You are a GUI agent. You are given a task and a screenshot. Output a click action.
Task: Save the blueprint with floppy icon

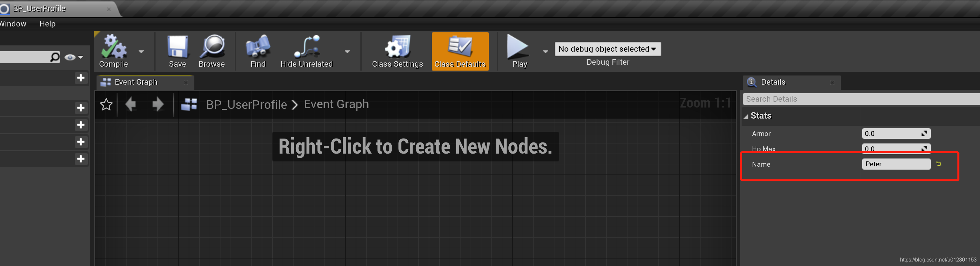pyautogui.click(x=177, y=51)
